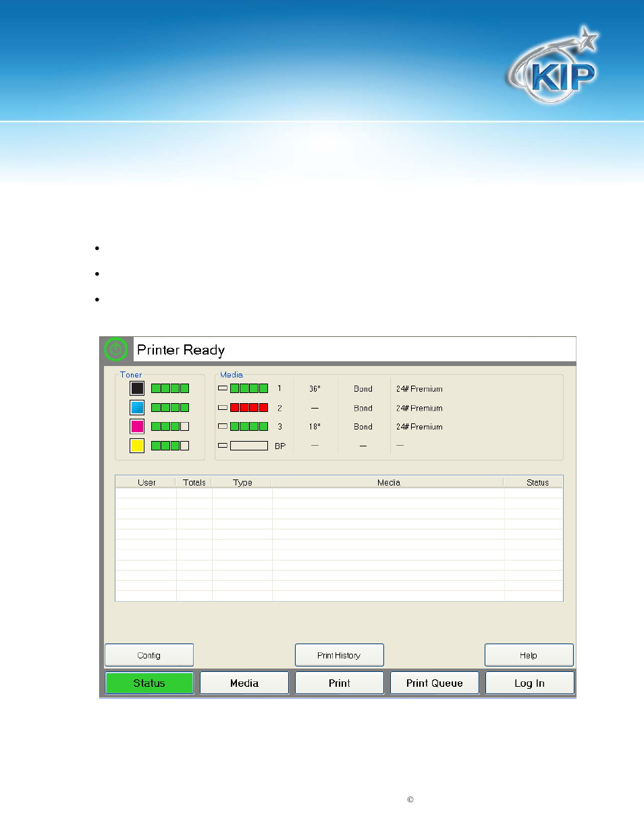Click roll 3 green media level bar
The image size is (644, 834).
click(249, 426)
